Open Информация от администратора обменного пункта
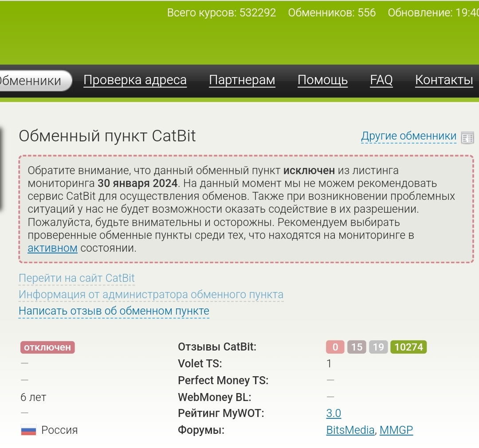Screen dimensions: 479x448 151,295
